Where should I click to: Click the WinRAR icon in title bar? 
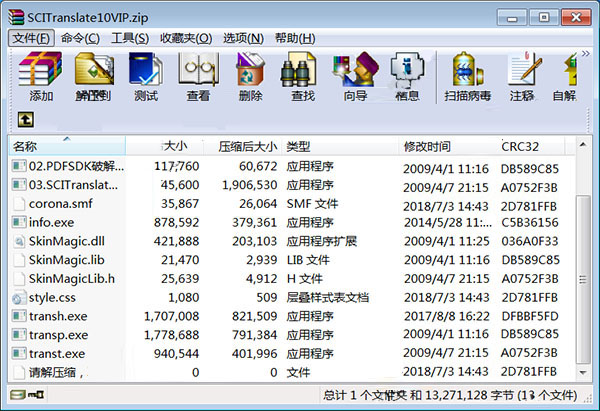pos(16,17)
